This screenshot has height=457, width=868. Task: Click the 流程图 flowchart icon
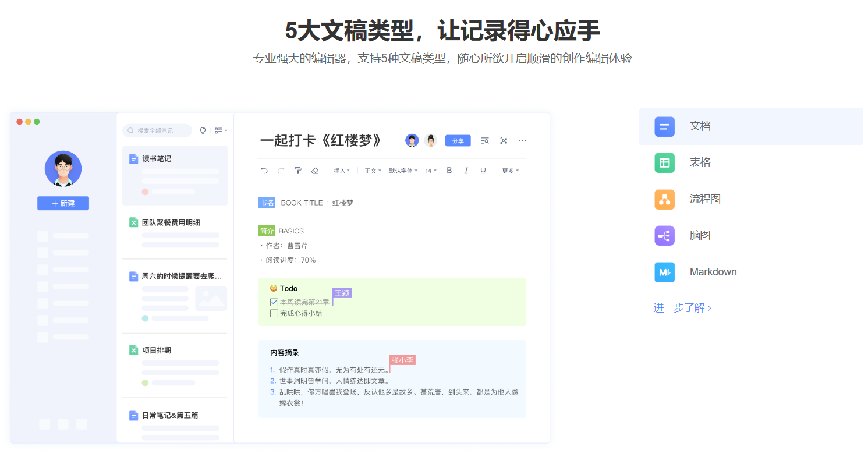click(x=664, y=199)
